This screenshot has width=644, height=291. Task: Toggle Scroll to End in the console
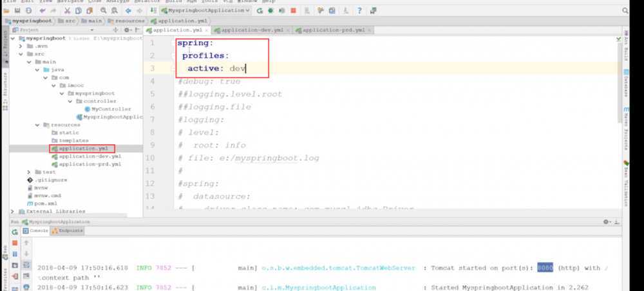tap(26, 276)
